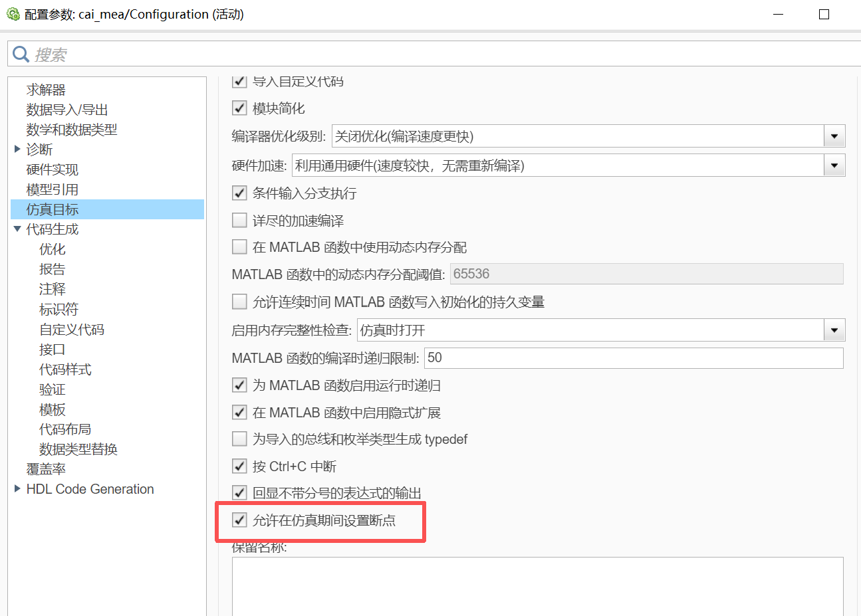This screenshot has width=861, height=616.
Task: Open the 报告 sub-item
Action: point(53,269)
